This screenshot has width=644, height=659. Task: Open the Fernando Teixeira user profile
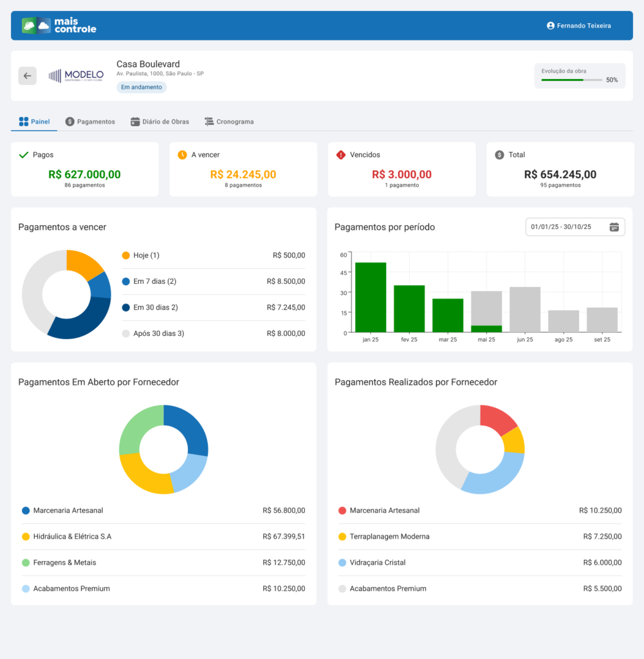578,26
